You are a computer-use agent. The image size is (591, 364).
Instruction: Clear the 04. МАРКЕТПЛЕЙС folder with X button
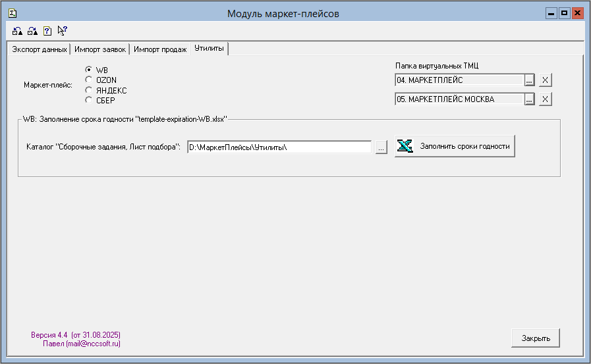pos(545,80)
